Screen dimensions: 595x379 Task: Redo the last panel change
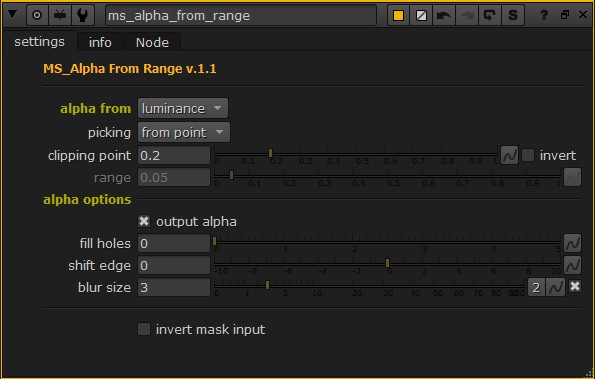coord(467,15)
